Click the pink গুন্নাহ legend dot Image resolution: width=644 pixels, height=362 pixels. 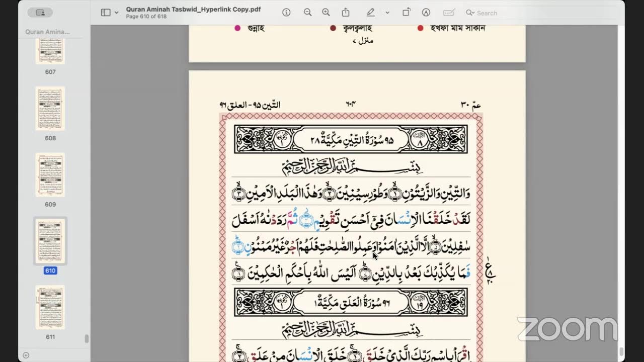click(x=237, y=28)
